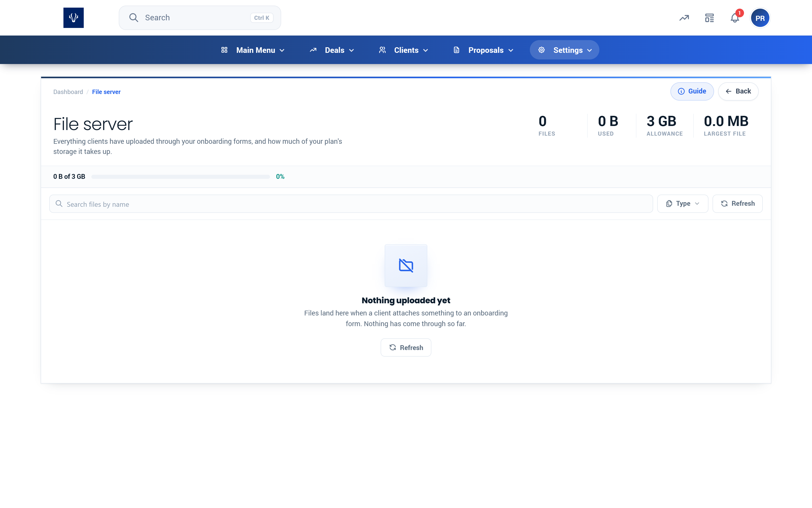Click Refresh next to the Type filter
This screenshot has height=508, width=812.
point(737,204)
